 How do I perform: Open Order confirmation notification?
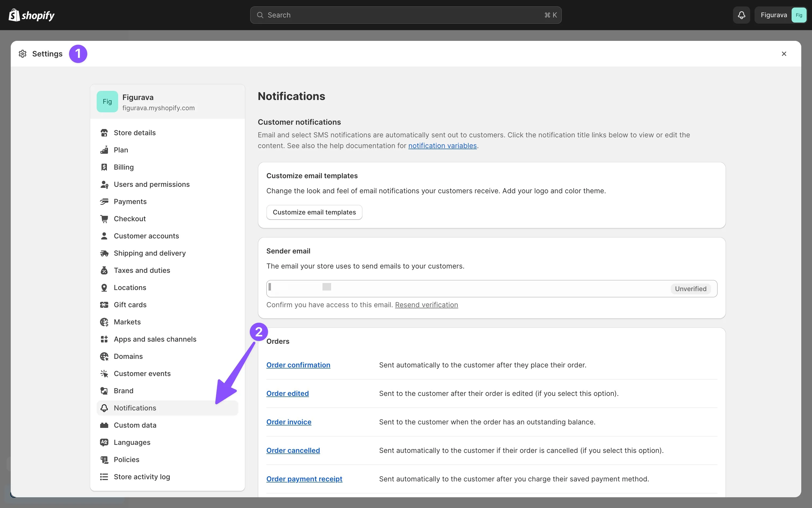(298, 365)
